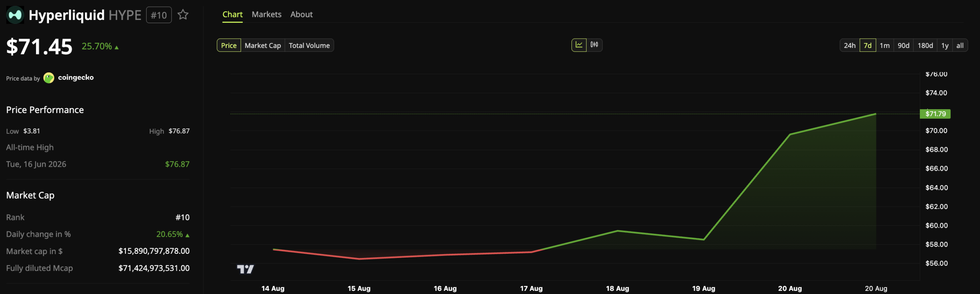Click the 25.70% price change value

point(97,46)
